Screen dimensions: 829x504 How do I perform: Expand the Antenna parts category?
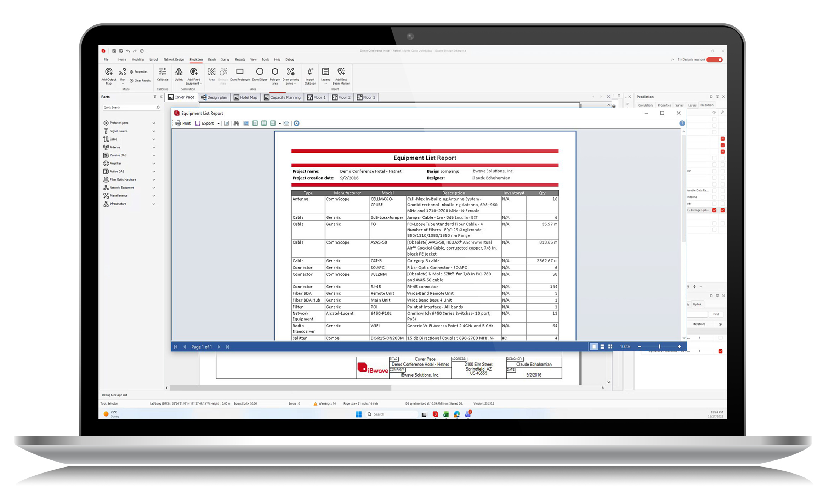154,147
